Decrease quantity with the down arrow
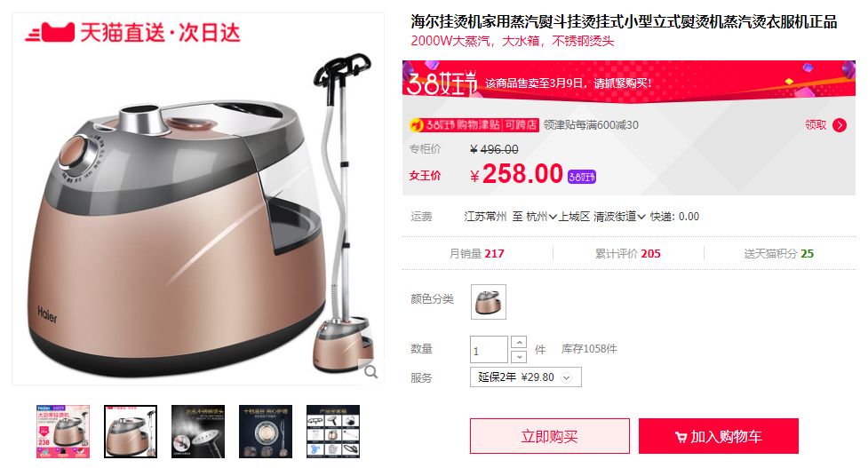This screenshot has height=468, width=868. click(519, 356)
